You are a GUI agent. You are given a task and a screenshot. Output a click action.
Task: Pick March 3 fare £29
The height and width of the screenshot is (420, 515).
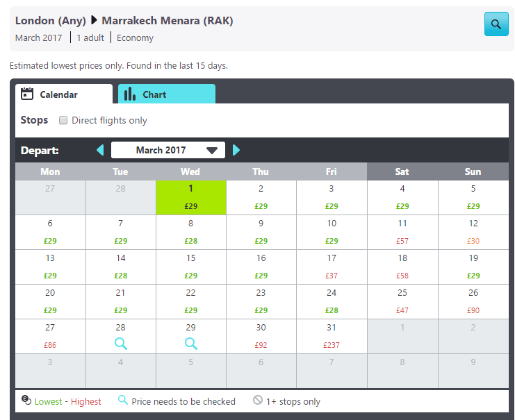pos(332,198)
